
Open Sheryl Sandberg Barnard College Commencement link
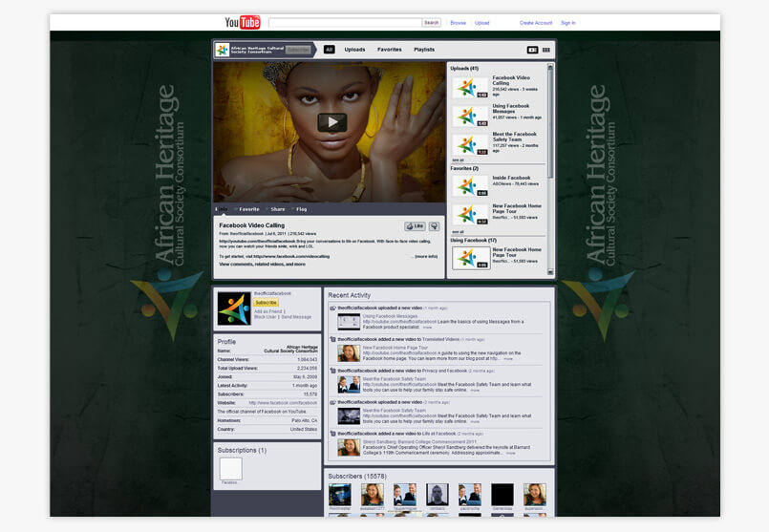419,442
